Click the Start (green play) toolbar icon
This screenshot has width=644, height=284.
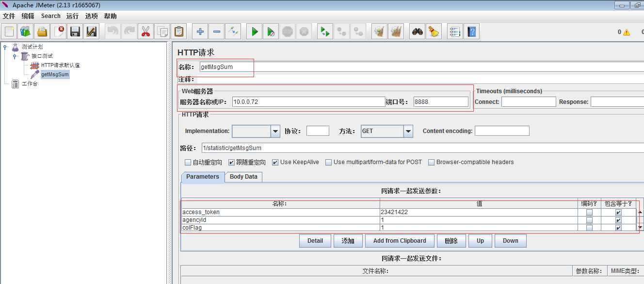255,32
